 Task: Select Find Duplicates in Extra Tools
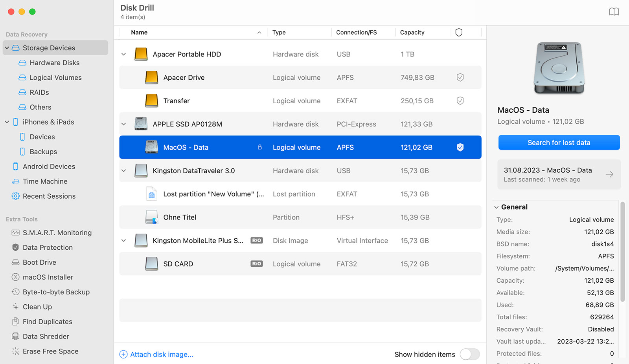click(x=47, y=321)
